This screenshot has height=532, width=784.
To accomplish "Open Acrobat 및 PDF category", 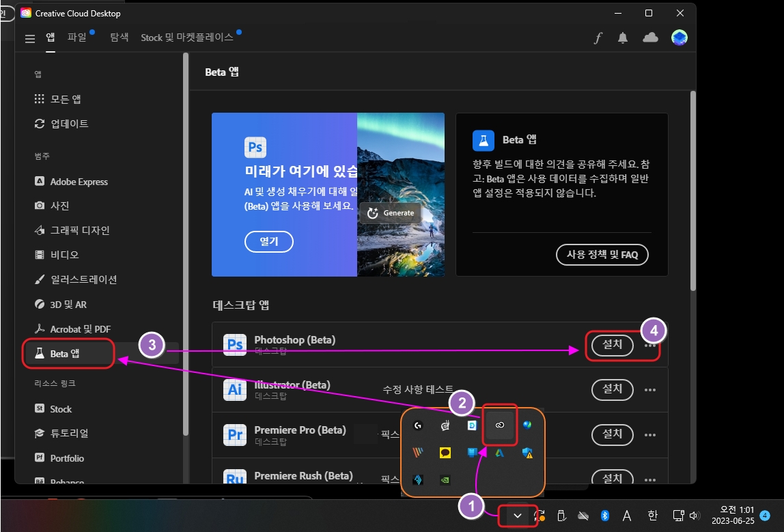I will (72, 329).
